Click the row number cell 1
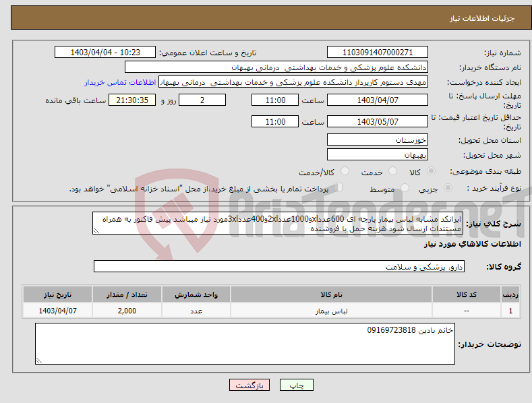This screenshot has width=532, height=403. click(x=510, y=311)
